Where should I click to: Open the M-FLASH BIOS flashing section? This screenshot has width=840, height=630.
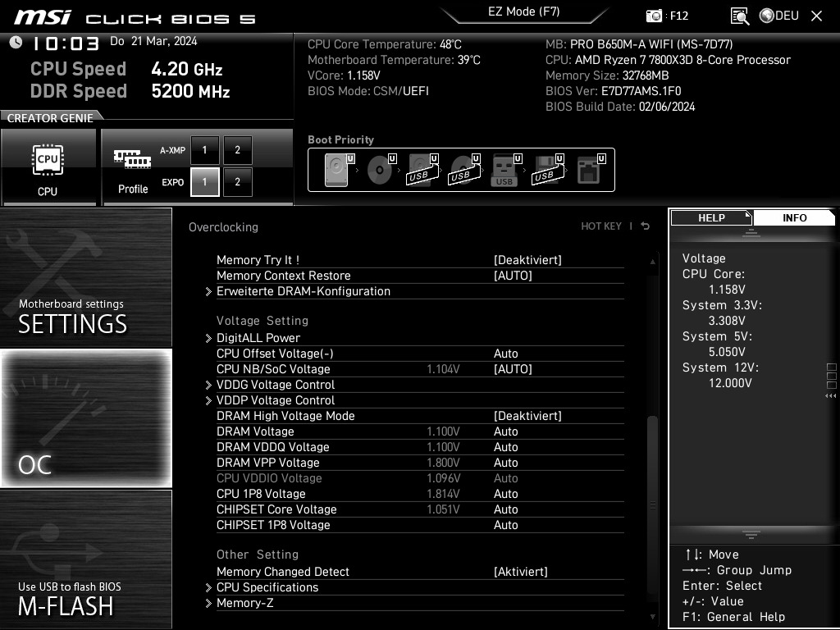(x=85, y=559)
